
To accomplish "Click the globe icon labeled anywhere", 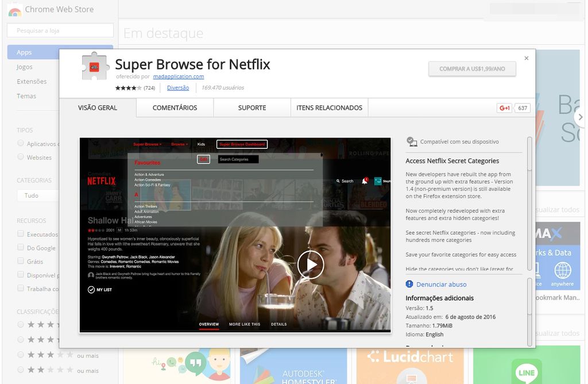I will coord(563,270).
